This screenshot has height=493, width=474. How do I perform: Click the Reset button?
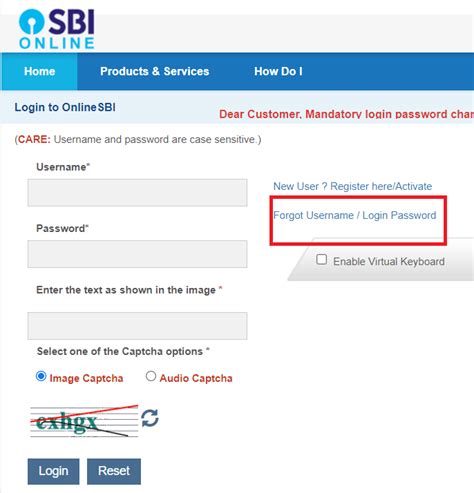tap(114, 471)
